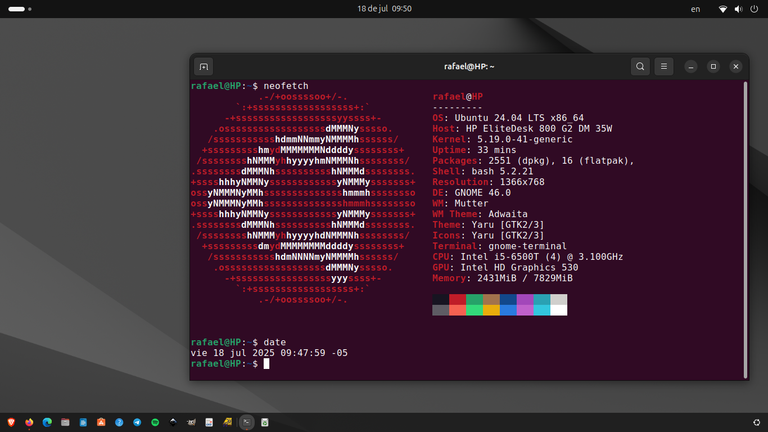
Task: Click the 'DE: GNOME 46.0' line
Action: [471, 193]
